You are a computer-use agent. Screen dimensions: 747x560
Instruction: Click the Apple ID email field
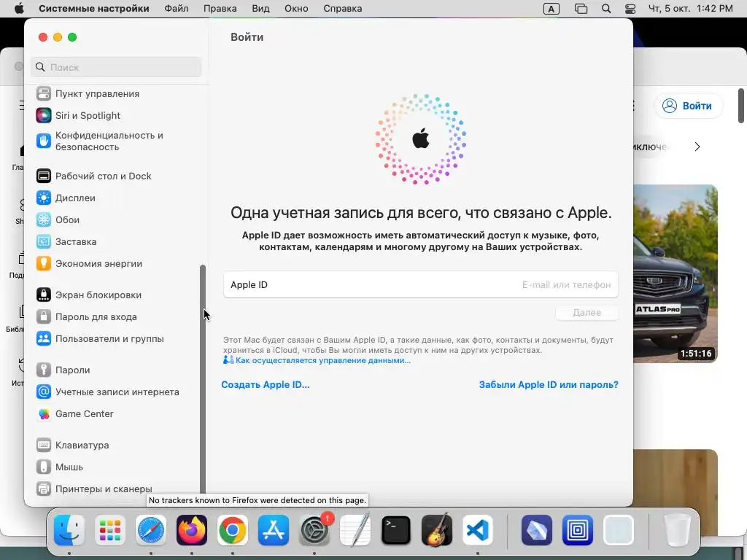click(421, 284)
